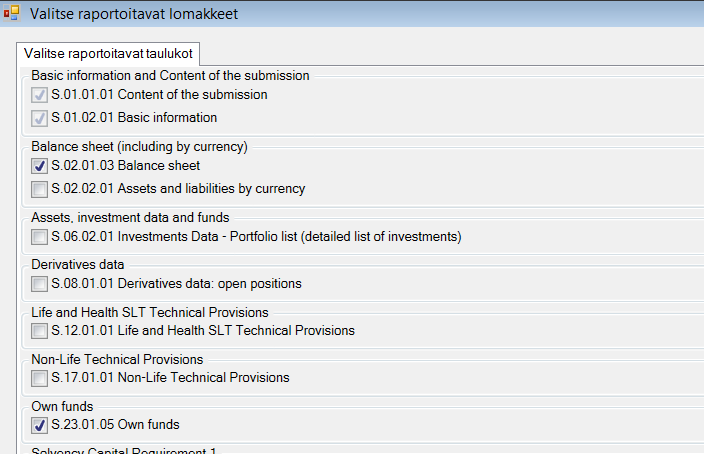Enable S.02.02.01 Assets and liabilities by currency checkbox

[40, 189]
